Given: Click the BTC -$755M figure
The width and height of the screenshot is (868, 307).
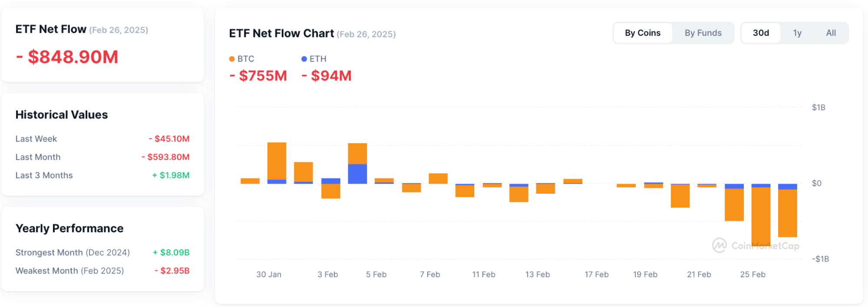Looking at the screenshot, I should tap(258, 76).
